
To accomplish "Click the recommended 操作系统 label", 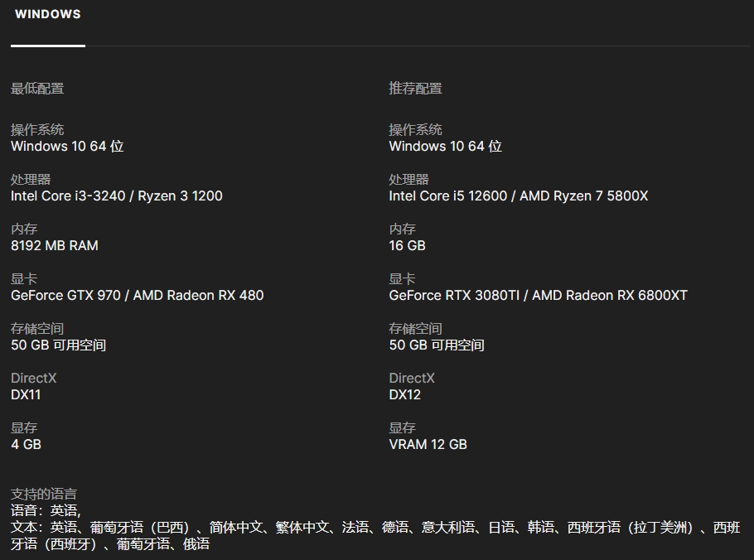I will [x=415, y=129].
